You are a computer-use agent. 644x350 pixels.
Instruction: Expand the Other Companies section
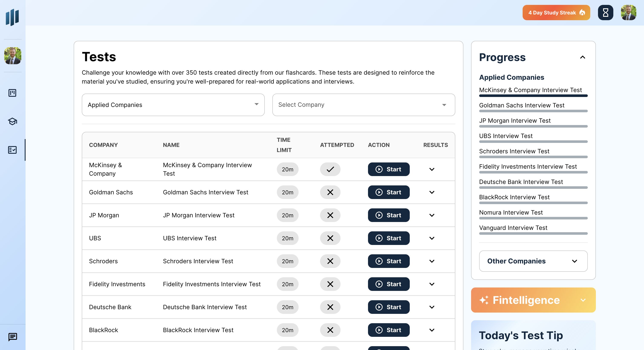pyautogui.click(x=533, y=261)
